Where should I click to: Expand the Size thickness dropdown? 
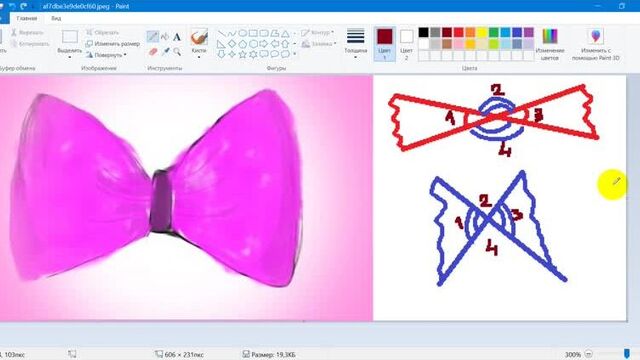point(356,44)
